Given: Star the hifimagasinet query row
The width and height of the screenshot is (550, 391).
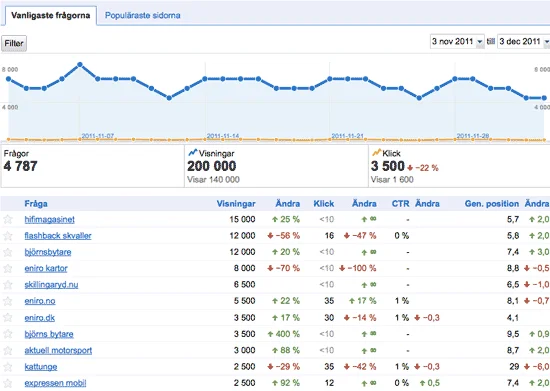Looking at the screenshot, I should (x=8, y=220).
